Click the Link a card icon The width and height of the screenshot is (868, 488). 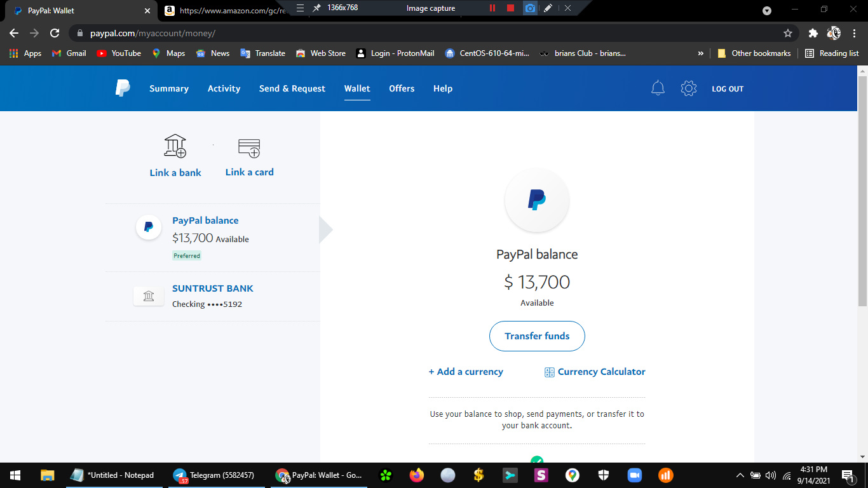[x=249, y=148]
